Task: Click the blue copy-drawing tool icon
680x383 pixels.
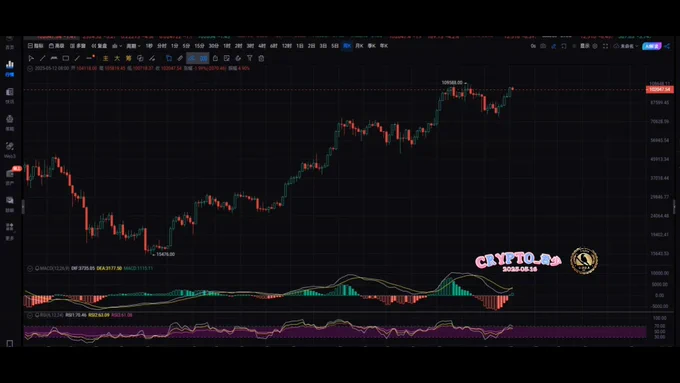Action: click(x=169, y=58)
